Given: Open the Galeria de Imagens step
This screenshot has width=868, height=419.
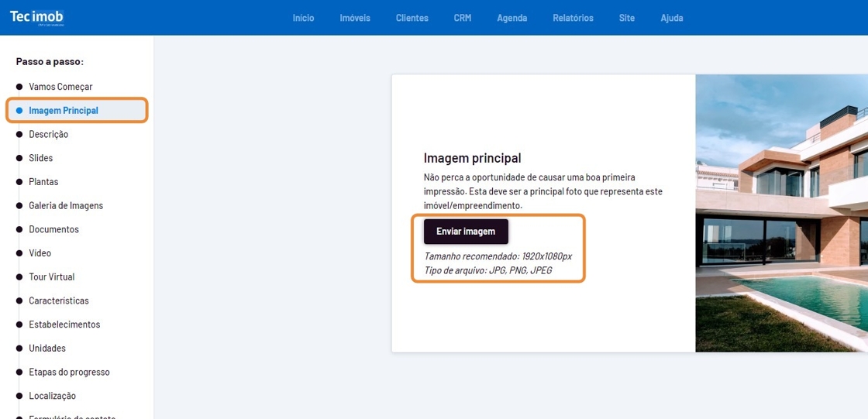Looking at the screenshot, I should tap(66, 206).
